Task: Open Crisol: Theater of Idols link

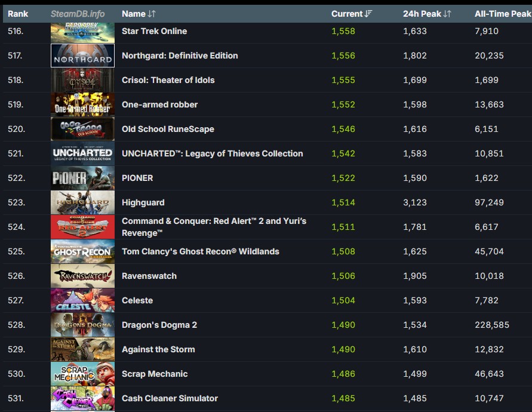Action: [168, 80]
